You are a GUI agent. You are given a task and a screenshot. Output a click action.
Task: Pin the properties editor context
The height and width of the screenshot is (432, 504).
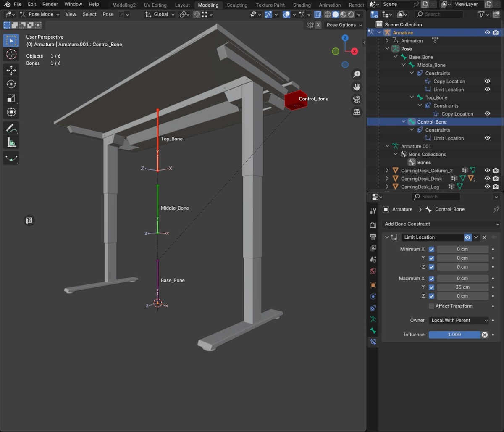click(496, 209)
